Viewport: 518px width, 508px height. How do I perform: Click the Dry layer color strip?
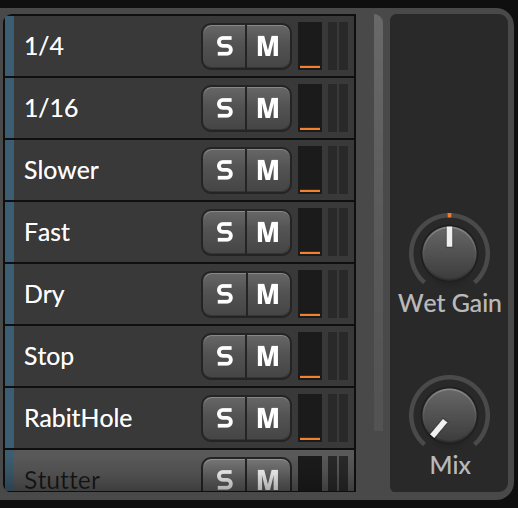click(10, 294)
